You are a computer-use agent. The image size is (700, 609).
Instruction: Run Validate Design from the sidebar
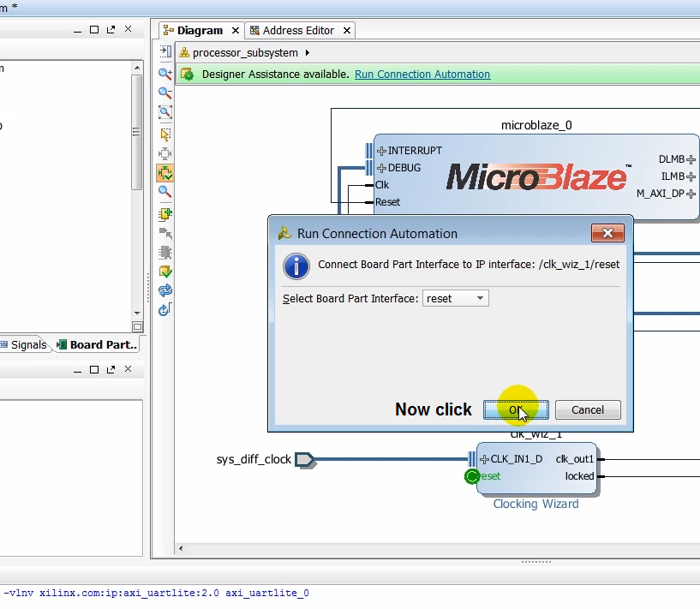(165, 271)
